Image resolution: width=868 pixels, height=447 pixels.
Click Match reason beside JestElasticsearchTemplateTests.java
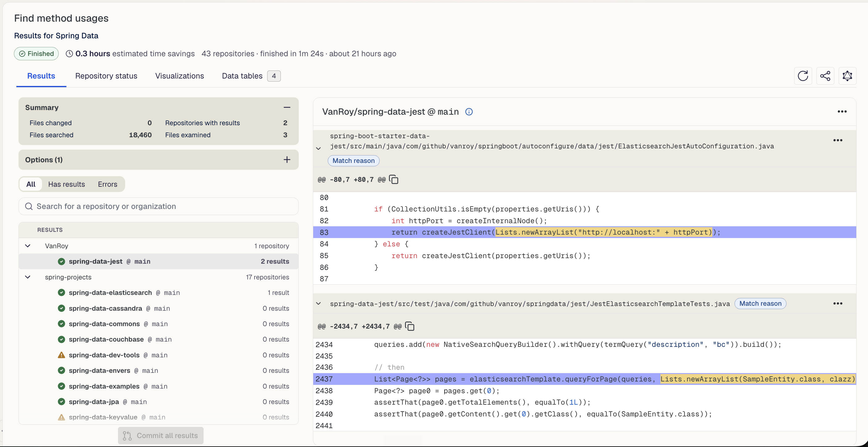760,303
